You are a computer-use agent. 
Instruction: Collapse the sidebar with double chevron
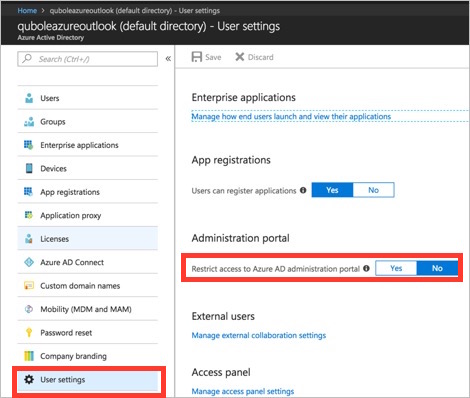(x=168, y=59)
